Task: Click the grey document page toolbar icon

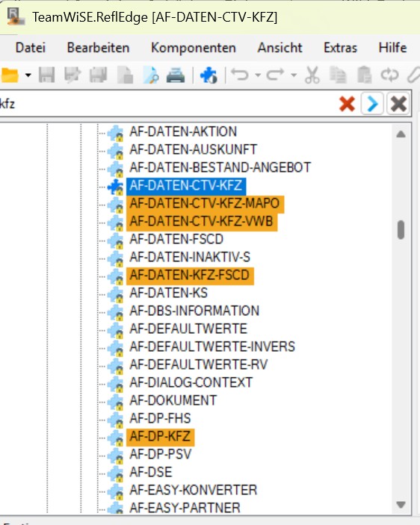Action: (125, 75)
